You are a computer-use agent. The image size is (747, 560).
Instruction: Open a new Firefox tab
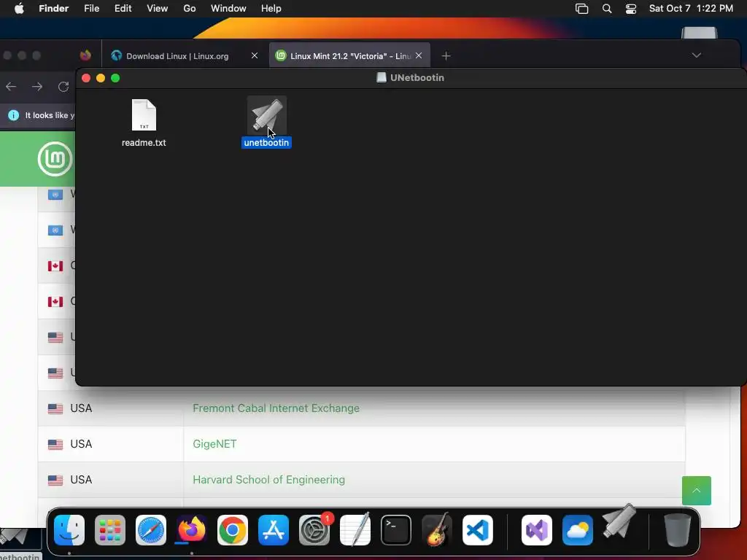tap(446, 56)
